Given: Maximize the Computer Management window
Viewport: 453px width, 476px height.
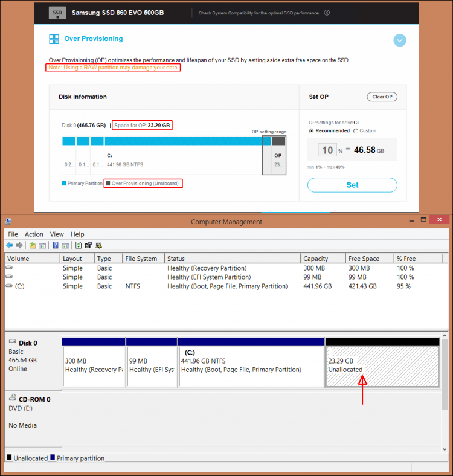Looking at the screenshot, I should coord(423,220).
